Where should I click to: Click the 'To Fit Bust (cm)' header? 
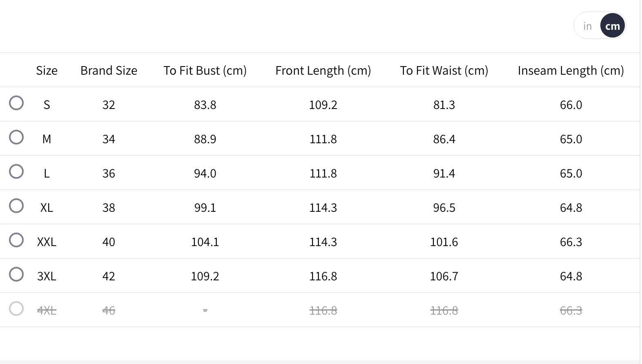click(x=205, y=71)
